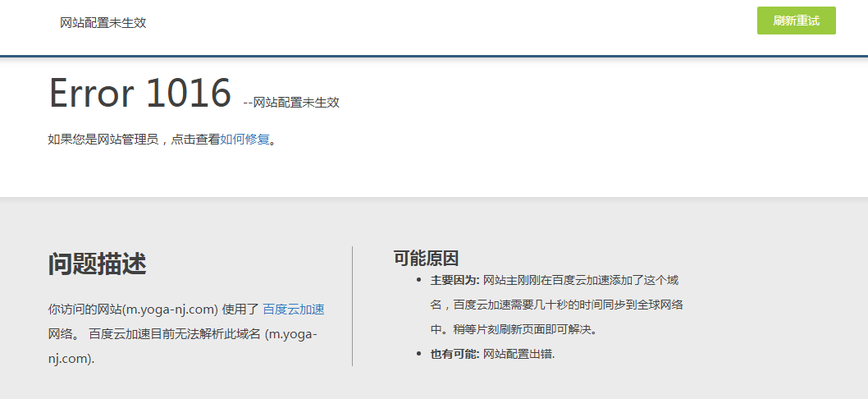
Task: Click the bullet point before 主要因为
Action: (x=420, y=281)
